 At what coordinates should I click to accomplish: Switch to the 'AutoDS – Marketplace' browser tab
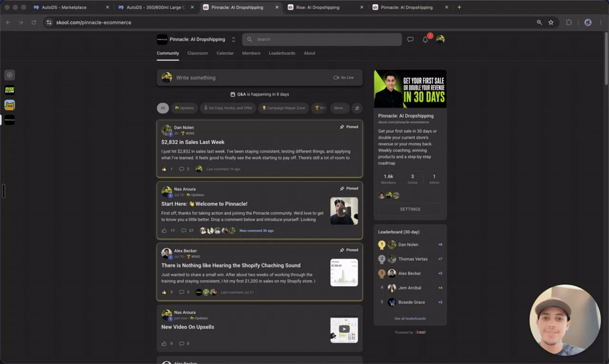point(71,7)
